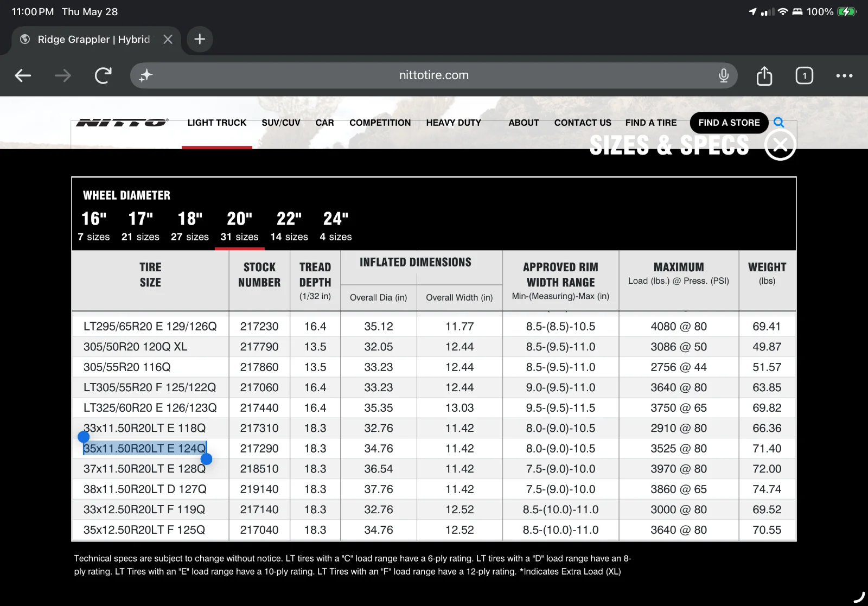Click stock number 217040
Viewport: 868px width, 606px height.
click(259, 530)
